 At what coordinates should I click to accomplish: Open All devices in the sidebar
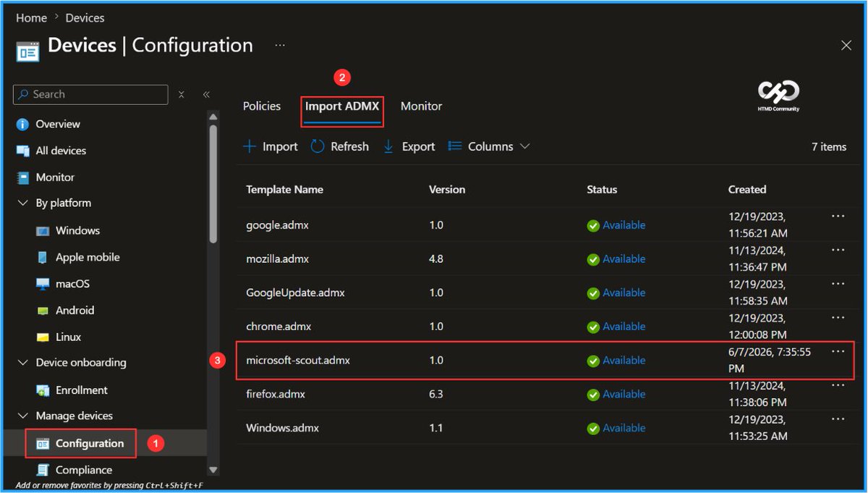(x=61, y=151)
